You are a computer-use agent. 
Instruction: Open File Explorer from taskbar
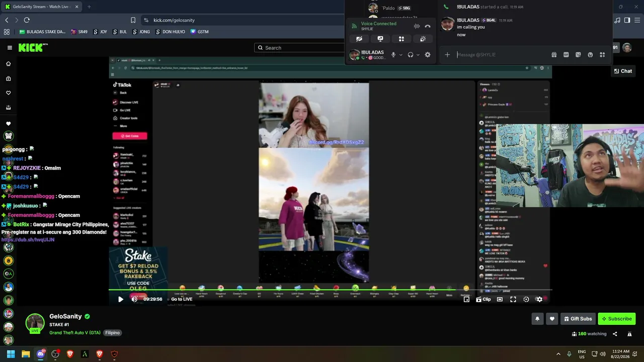point(26,354)
